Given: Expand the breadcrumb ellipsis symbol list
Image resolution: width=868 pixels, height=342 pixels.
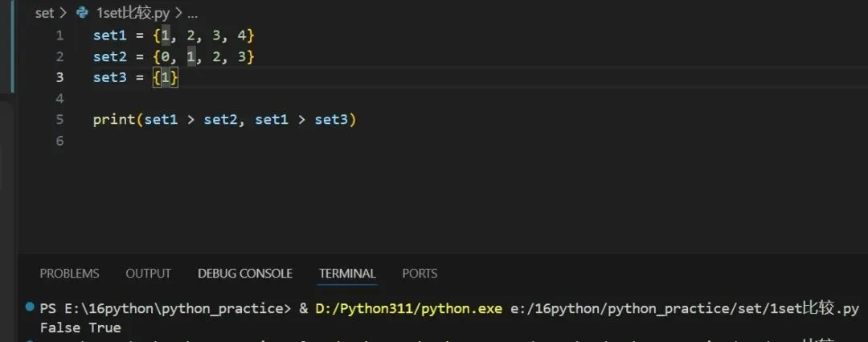Looking at the screenshot, I should click(x=192, y=14).
